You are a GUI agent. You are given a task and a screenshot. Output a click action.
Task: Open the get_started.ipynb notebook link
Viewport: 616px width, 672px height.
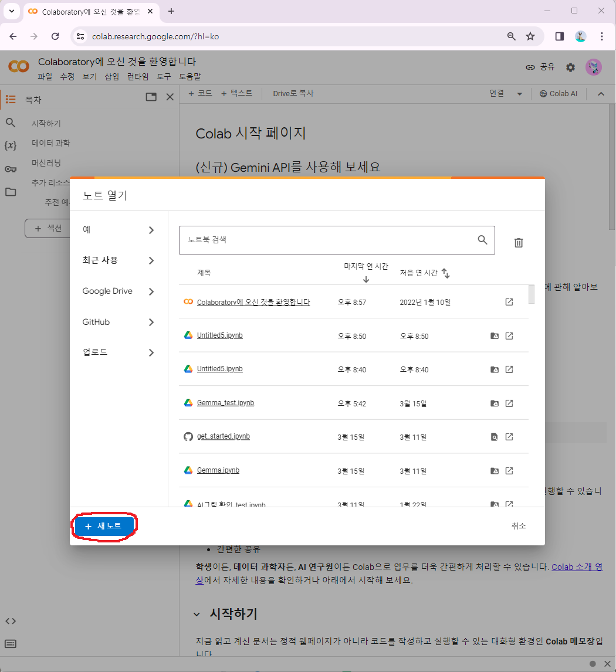click(x=224, y=436)
